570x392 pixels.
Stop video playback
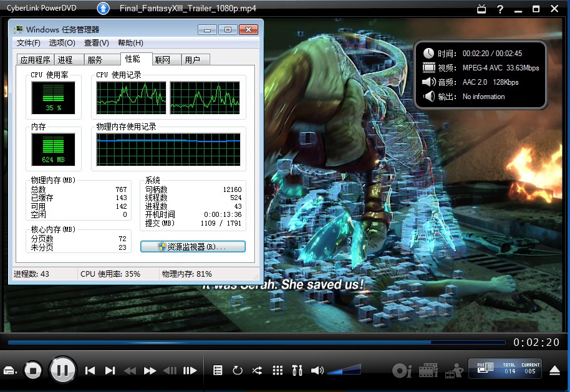tap(32, 371)
